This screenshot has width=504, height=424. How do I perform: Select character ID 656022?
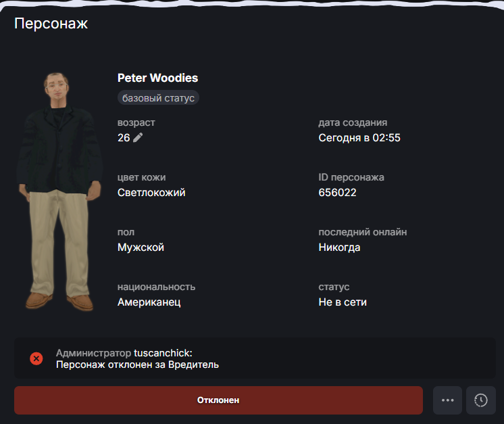point(338,192)
